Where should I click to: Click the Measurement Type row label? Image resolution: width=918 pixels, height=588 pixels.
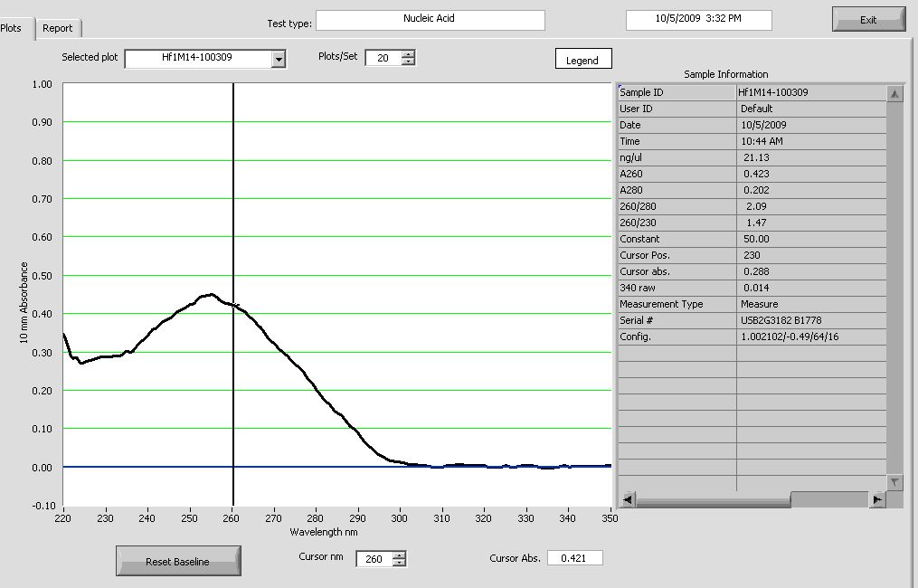pyautogui.click(x=661, y=305)
